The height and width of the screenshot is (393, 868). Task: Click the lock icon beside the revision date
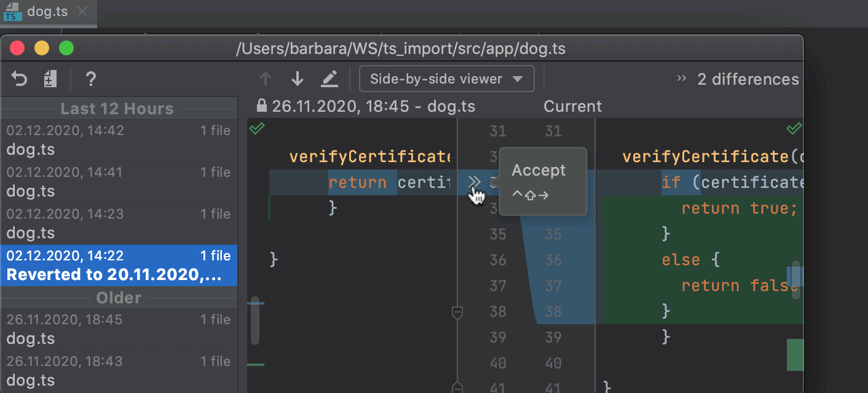(261, 105)
